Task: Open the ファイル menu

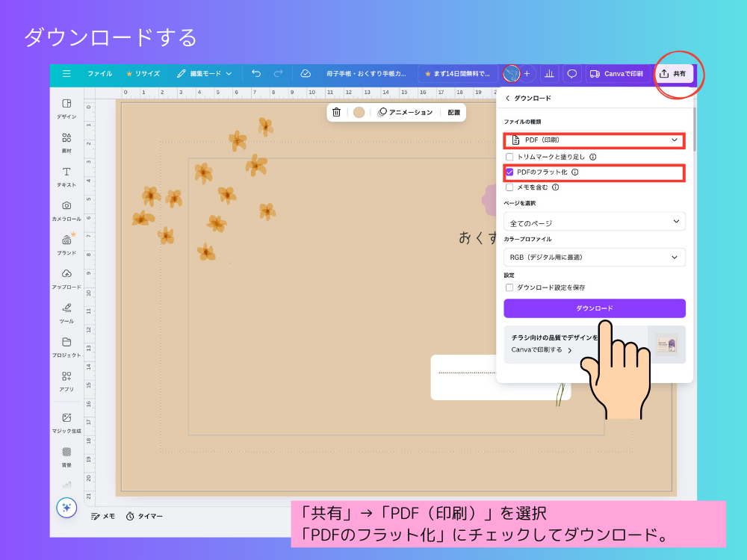Action: tap(100, 74)
